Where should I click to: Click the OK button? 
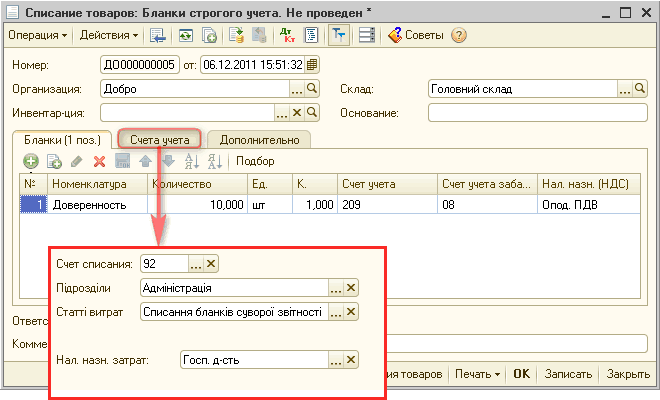pos(521,374)
